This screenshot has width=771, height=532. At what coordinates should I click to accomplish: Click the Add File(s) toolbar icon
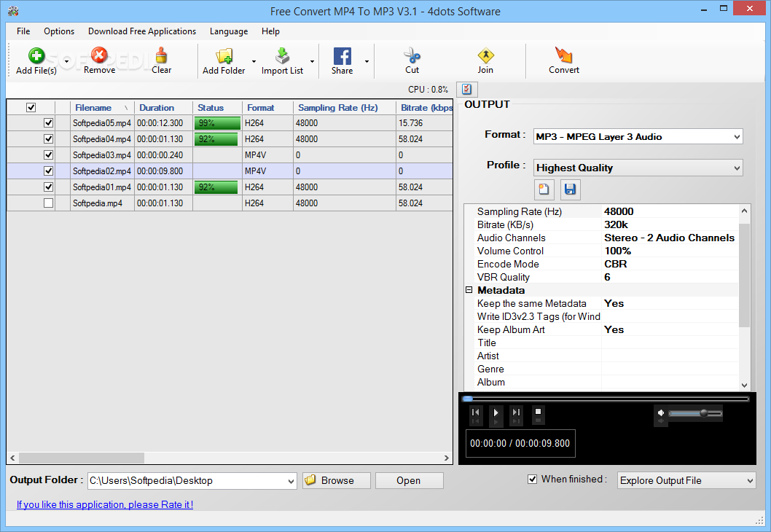(36, 57)
